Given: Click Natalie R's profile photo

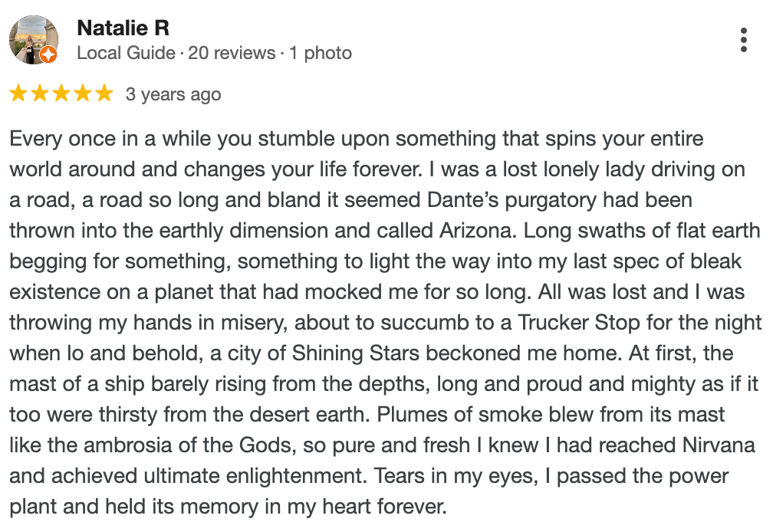Looking at the screenshot, I should [32, 39].
